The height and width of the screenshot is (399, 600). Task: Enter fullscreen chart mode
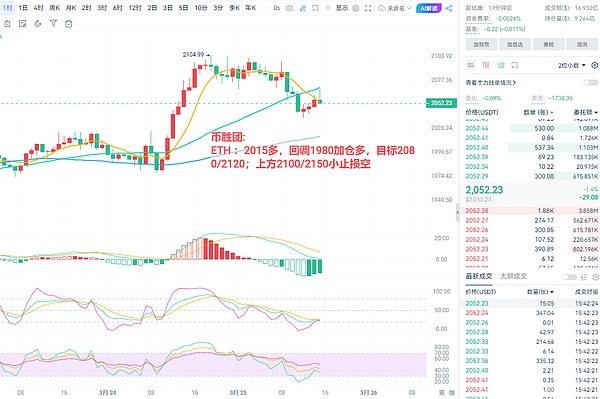368,8
